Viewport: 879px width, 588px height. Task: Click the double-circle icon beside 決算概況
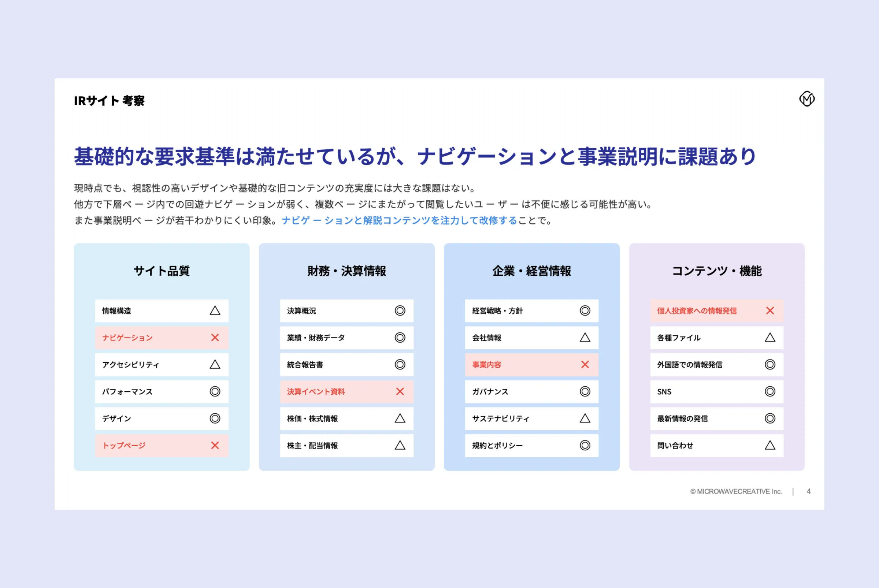click(400, 310)
